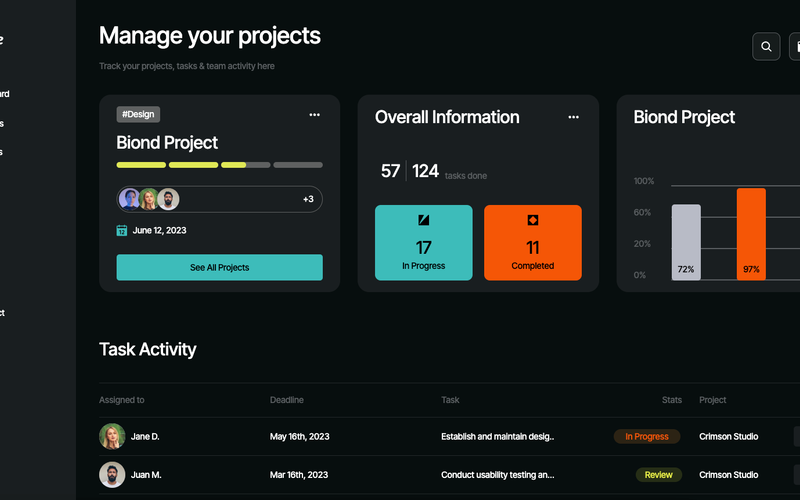Click the May 16th, 2023 deadline
The width and height of the screenshot is (800, 500).
[x=299, y=436]
